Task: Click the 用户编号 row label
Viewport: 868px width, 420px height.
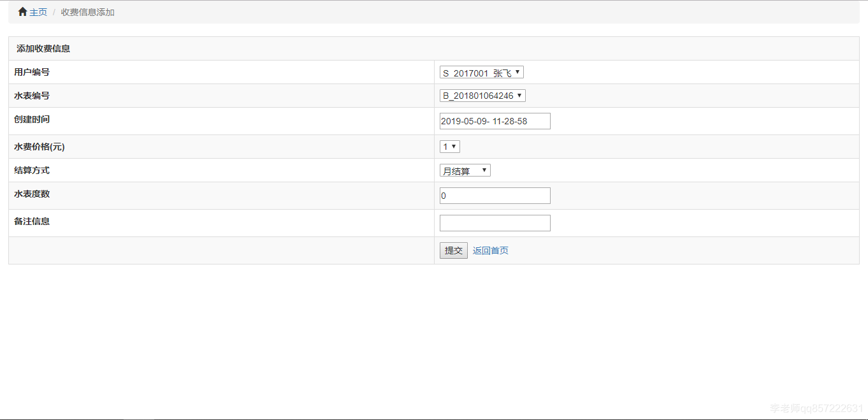Action: click(x=33, y=72)
